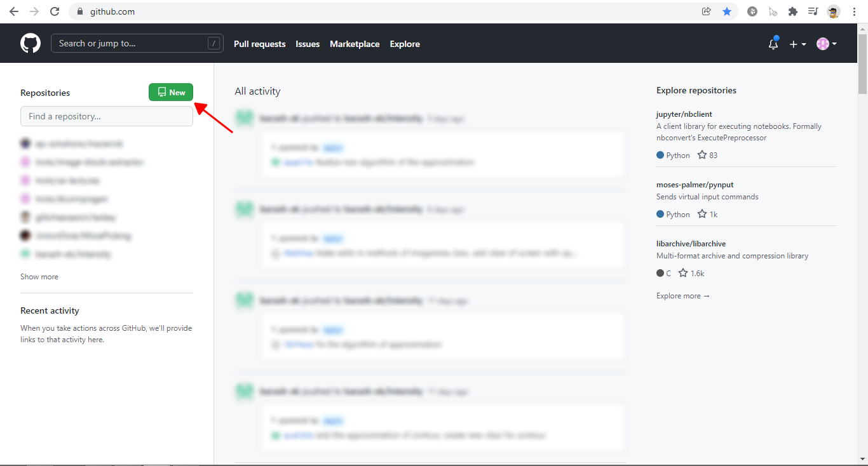This screenshot has width=868, height=466.
Task: Open libarchive/libarchive repository link
Action: pyautogui.click(x=691, y=244)
